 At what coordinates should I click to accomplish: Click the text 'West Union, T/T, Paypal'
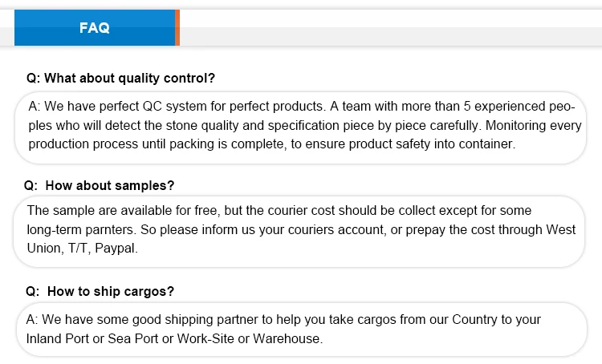click(83, 249)
